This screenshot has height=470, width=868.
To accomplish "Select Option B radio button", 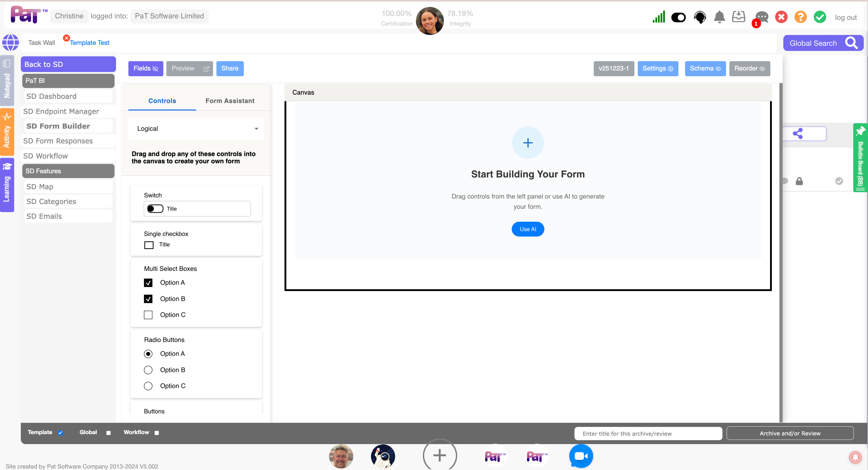I will (x=148, y=370).
